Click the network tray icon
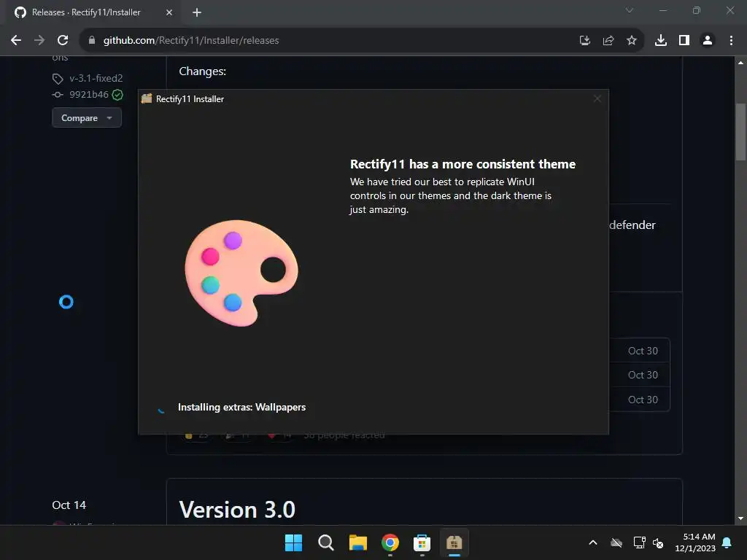The height and width of the screenshot is (560, 747). 639,542
